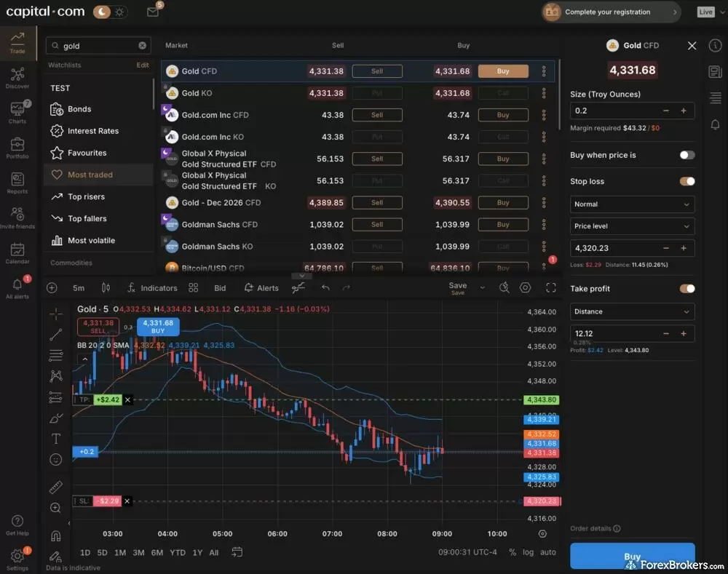The height and width of the screenshot is (574, 728).
Task: Open the Live account dropdown
Action: [711, 12]
